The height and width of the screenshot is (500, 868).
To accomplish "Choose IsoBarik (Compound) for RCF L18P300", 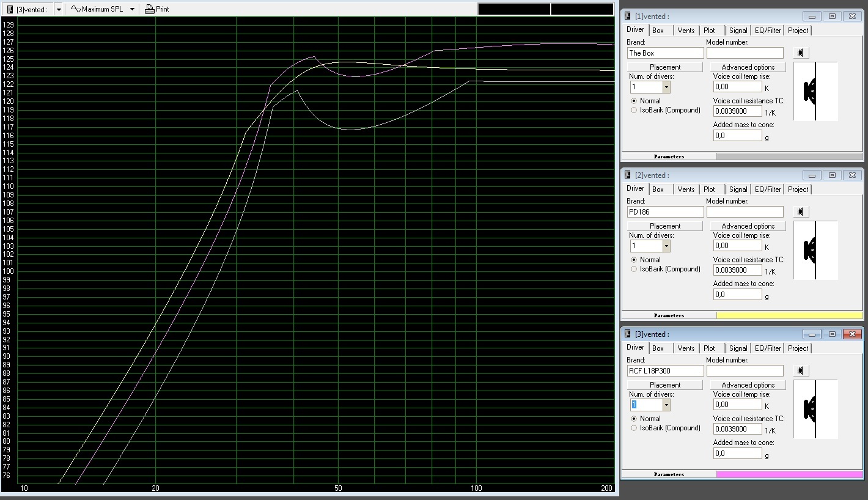I will coord(634,428).
